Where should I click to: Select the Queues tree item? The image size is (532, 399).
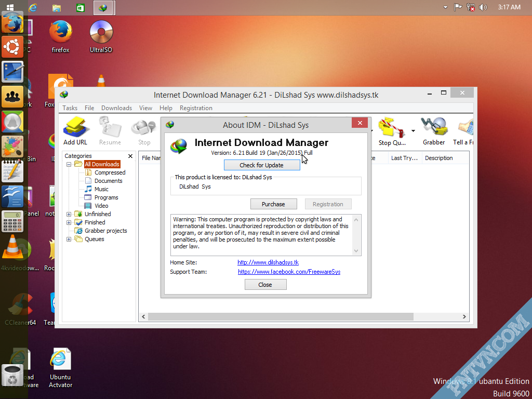(95, 239)
